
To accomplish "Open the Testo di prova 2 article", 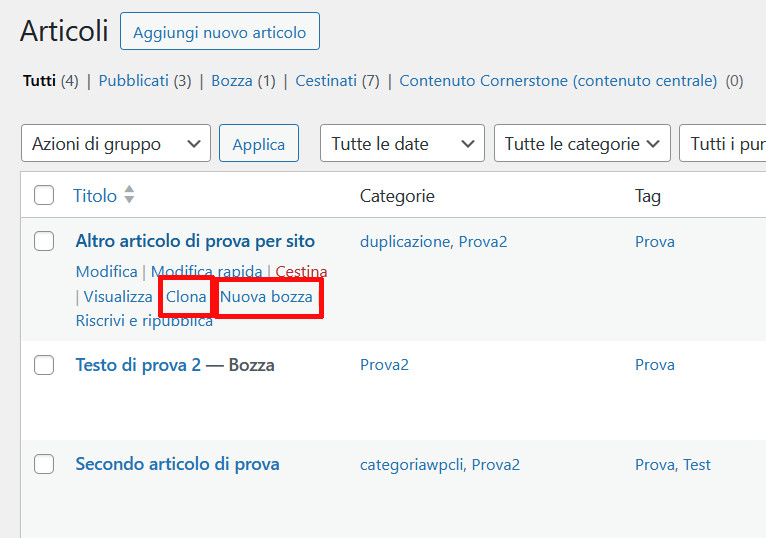I will (138, 365).
